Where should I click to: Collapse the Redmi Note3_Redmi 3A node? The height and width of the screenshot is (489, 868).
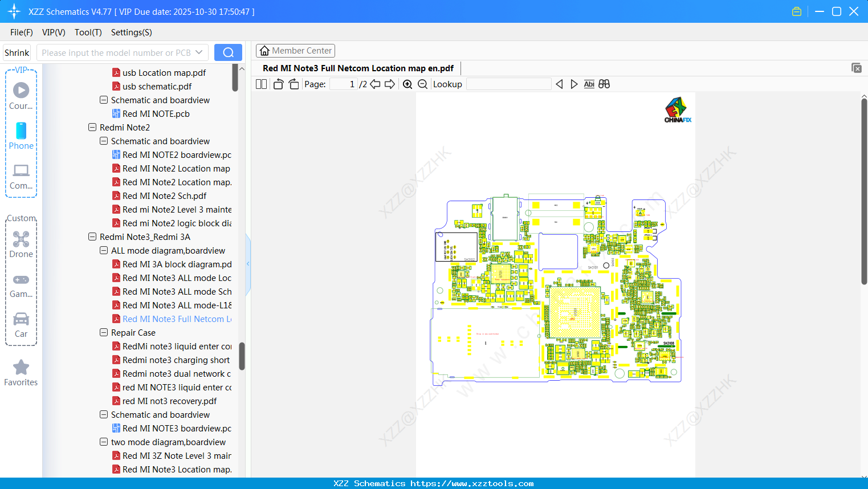(92, 237)
